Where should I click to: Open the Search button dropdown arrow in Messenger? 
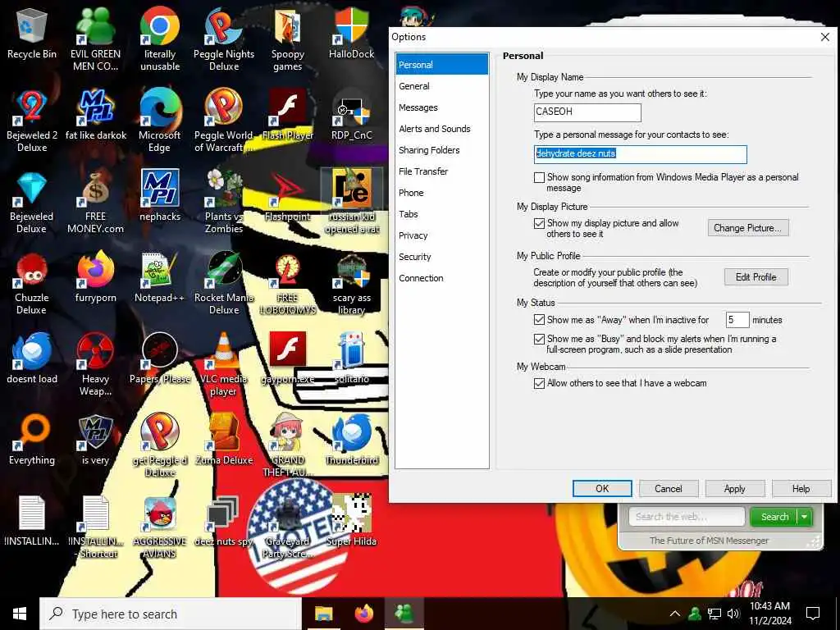click(x=805, y=517)
